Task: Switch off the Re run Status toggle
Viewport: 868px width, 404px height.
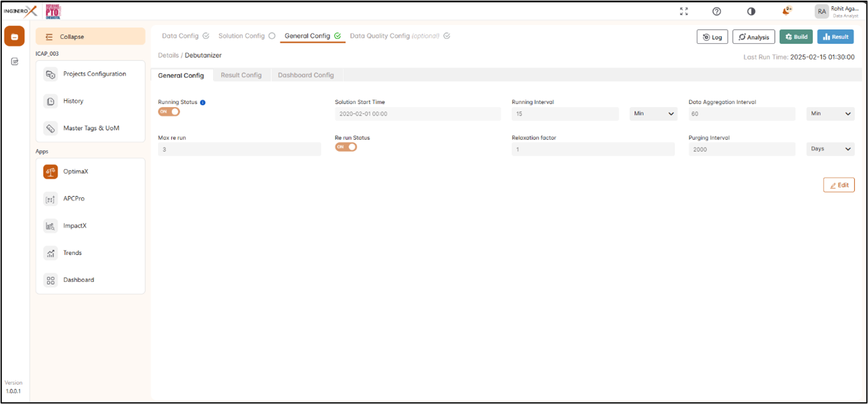Action: (x=346, y=147)
